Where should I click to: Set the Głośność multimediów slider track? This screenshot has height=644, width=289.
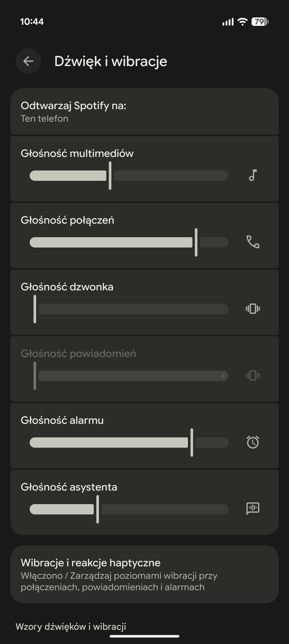tap(129, 175)
